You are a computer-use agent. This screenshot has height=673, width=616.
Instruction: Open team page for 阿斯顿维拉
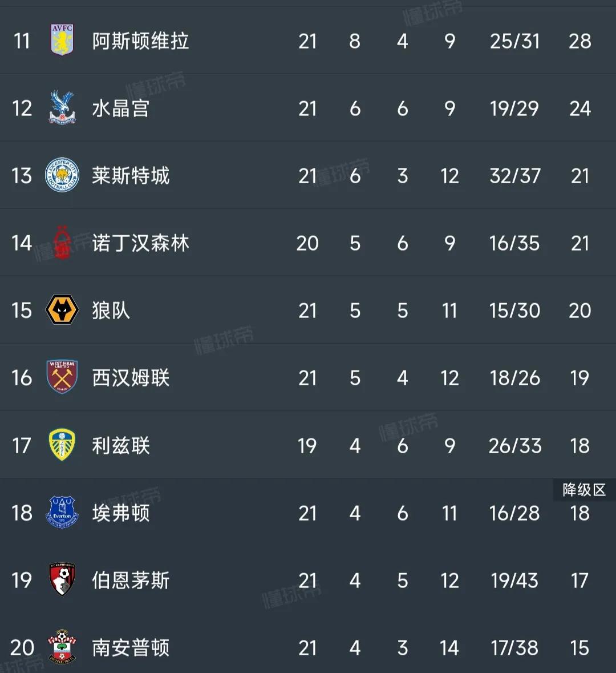140,41
